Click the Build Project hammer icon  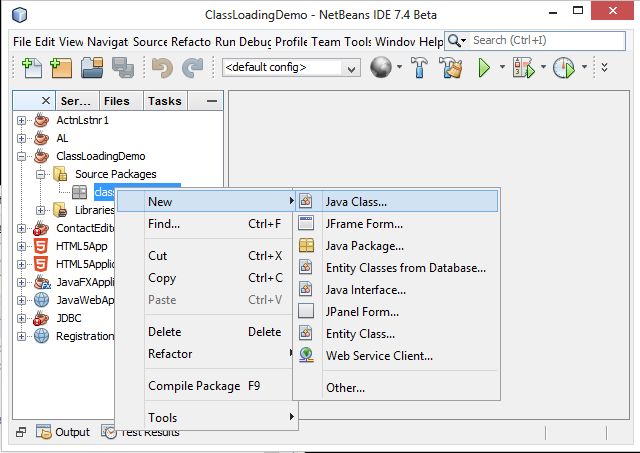click(419, 67)
